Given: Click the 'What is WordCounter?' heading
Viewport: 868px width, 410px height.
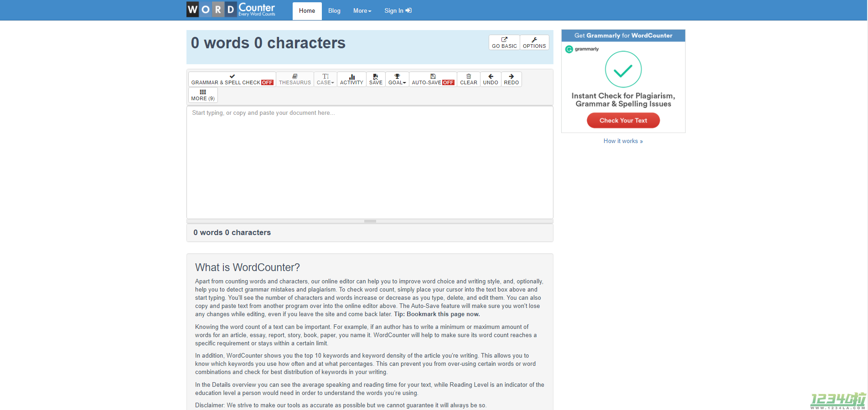Looking at the screenshot, I should (248, 267).
